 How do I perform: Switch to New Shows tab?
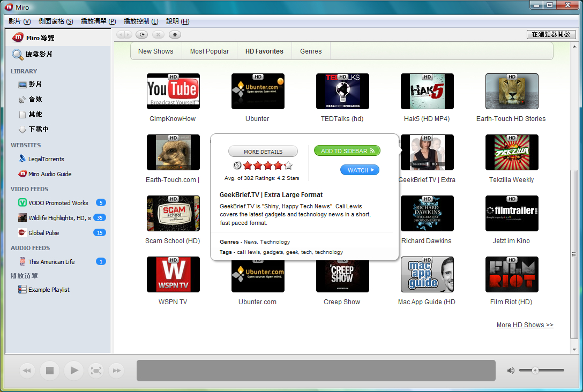click(x=156, y=51)
